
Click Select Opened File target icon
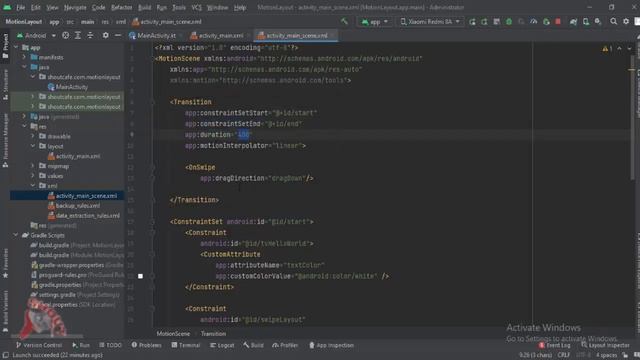(65, 36)
